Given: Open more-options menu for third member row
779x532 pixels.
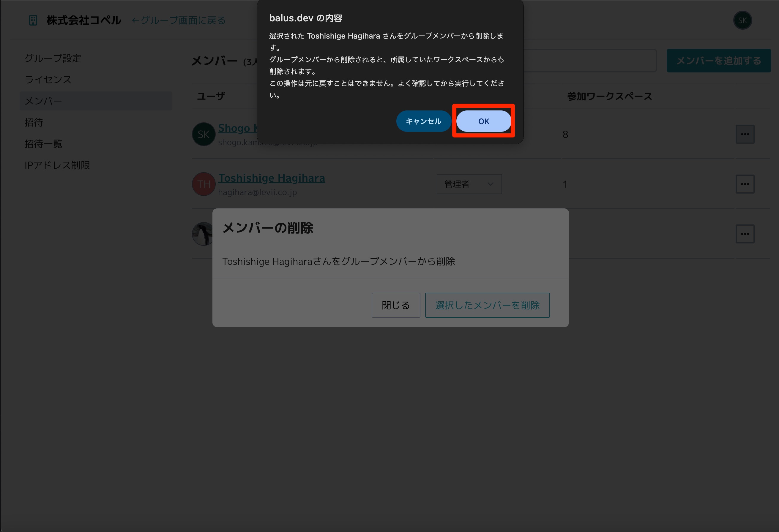Looking at the screenshot, I should tap(745, 234).
